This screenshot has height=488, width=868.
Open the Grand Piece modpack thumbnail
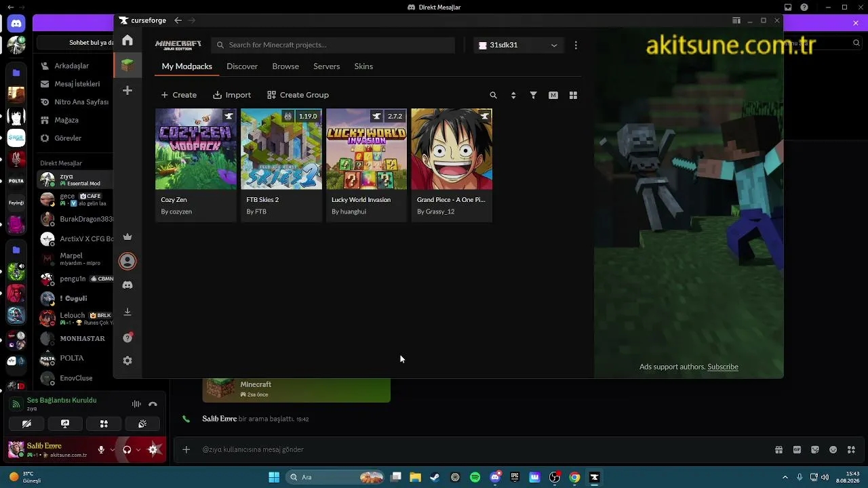(x=452, y=149)
